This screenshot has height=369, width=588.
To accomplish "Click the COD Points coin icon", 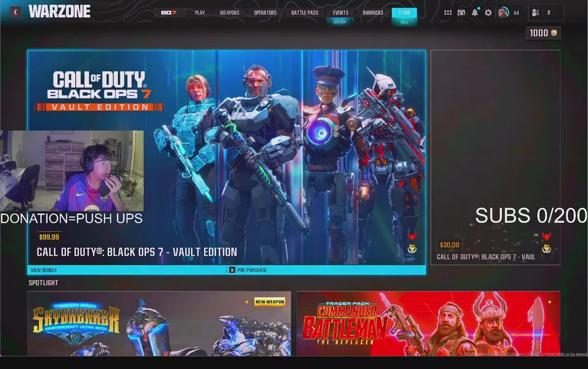I will click(x=554, y=33).
